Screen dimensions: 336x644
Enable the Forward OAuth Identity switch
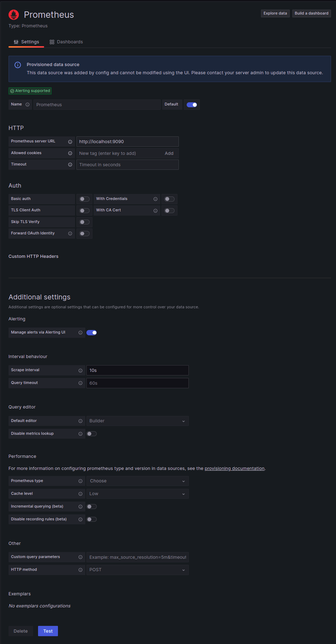(x=85, y=233)
